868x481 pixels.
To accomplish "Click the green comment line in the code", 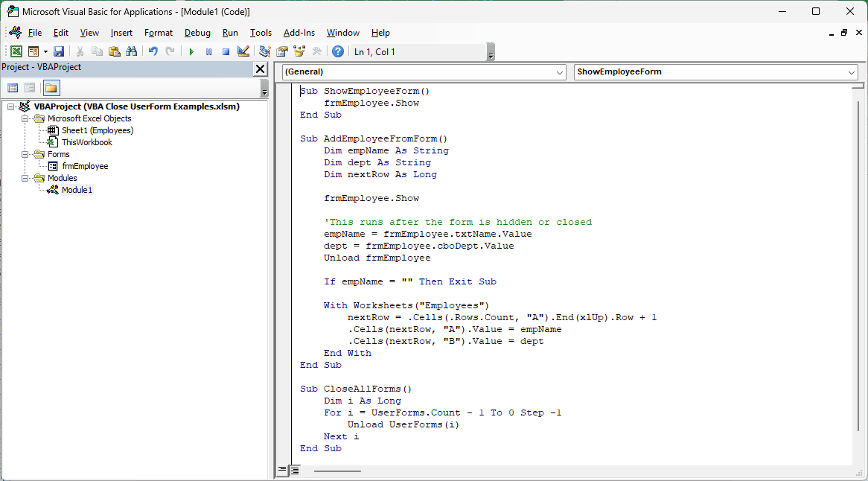I will [458, 222].
